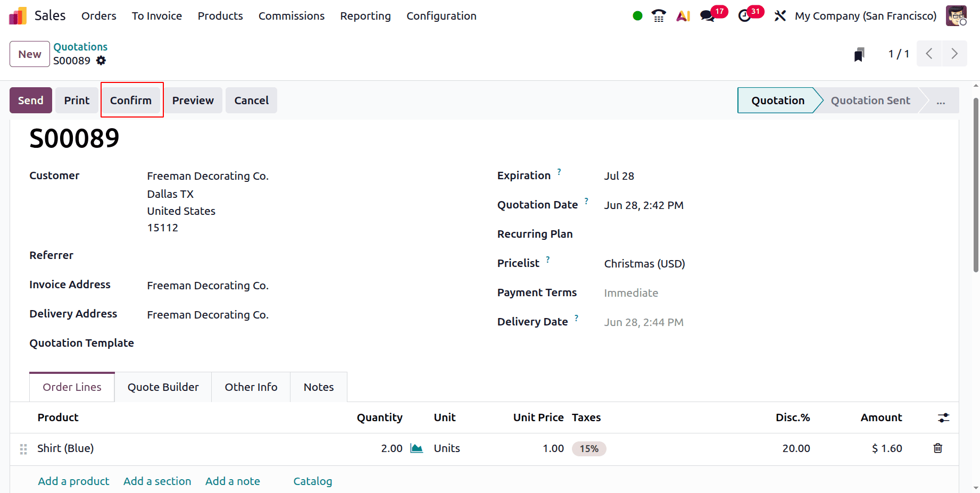Show the Delivery Date help question mark
This screenshot has height=493, width=980.
point(576,318)
